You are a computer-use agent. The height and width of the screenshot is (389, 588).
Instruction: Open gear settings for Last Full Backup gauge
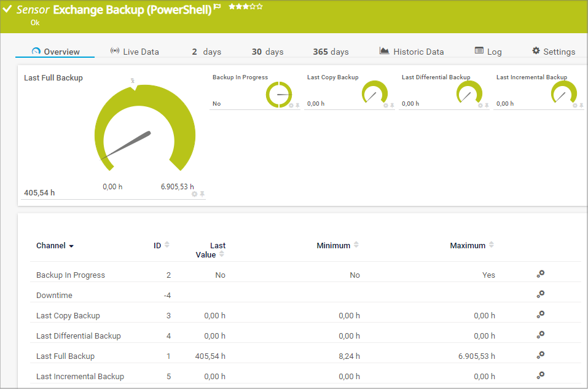point(194,194)
